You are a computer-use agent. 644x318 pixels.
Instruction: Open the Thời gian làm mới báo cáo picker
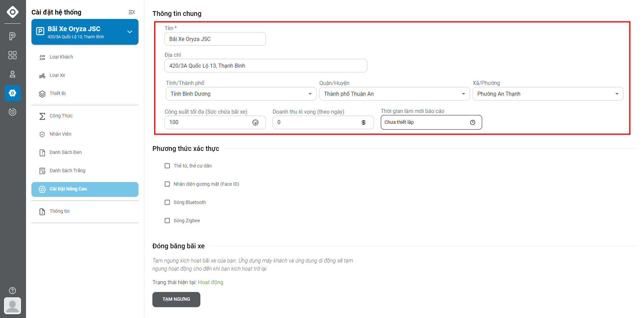tap(431, 122)
